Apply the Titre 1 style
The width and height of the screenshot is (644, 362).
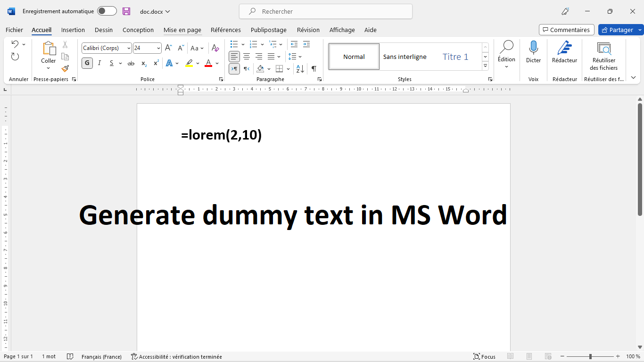click(455, 57)
